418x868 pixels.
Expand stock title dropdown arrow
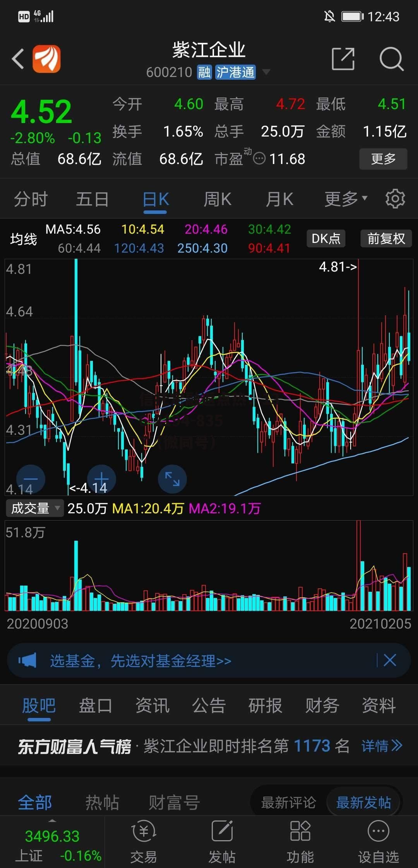click(266, 72)
